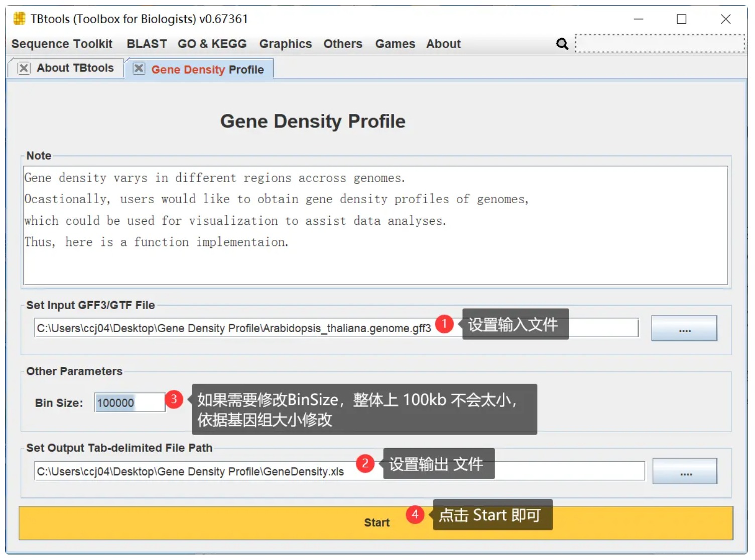Open the Games menu

[395, 44]
